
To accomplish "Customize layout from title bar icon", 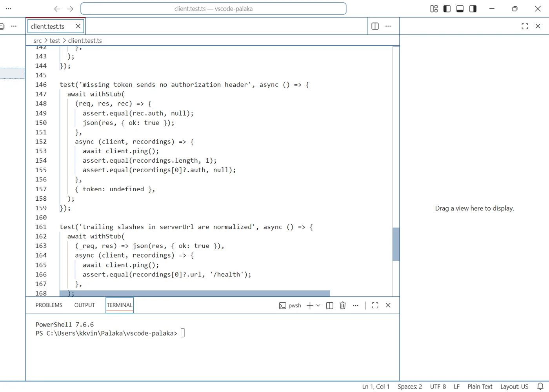I will pos(434,9).
